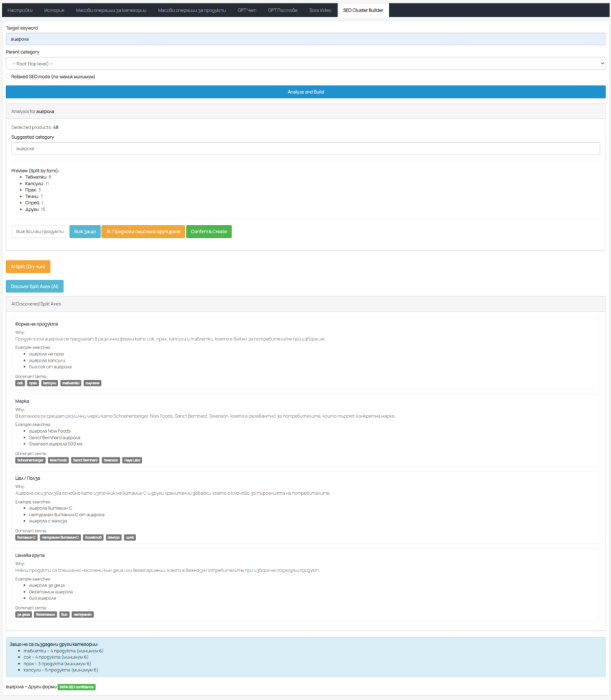Viewport: 611px width, 700px height.
Task: Click 'капсули – 5 продукта' reason line
Action: pyautogui.click(x=61, y=670)
